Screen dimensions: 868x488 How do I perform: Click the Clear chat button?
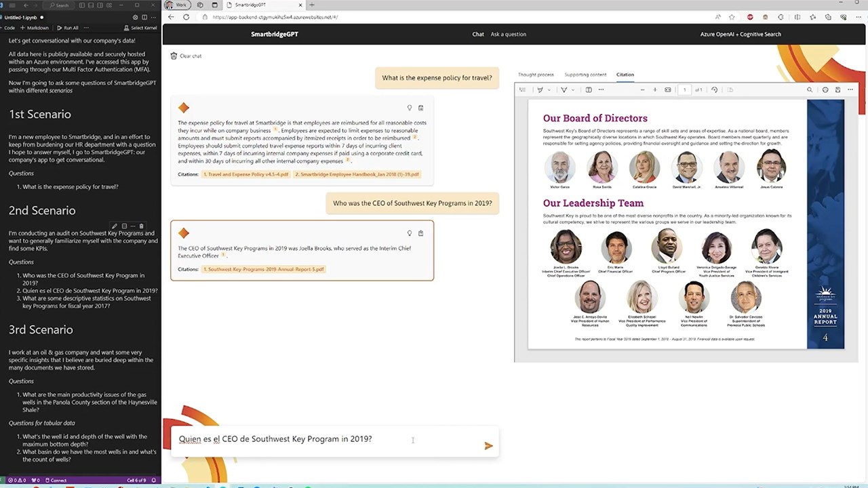pos(186,56)
